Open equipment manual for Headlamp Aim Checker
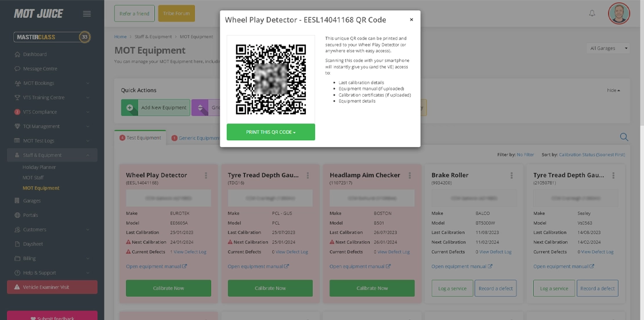This screenshot has width=644, height=320. [360, 266]
